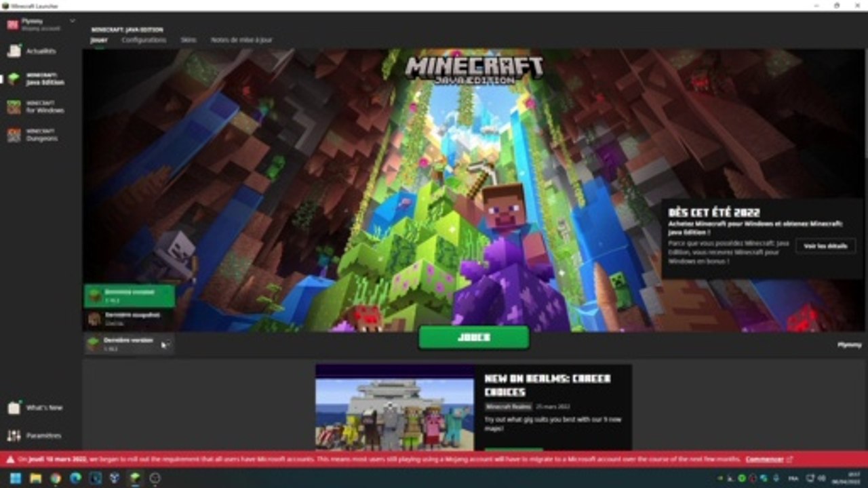Click the Minecraft Launcher taskbar icon

[135, 479]
